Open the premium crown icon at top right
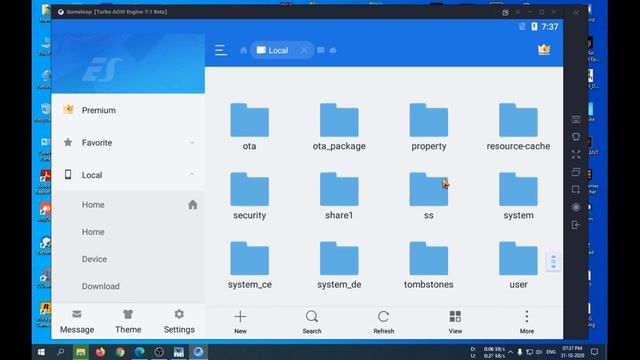Image resolution: width=640 pixels, height=360 pixels. click(544, 50)
